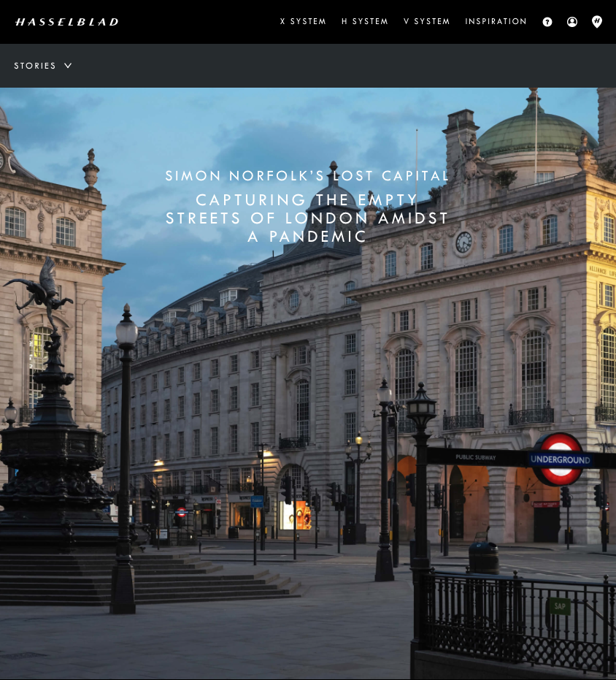Click the Public Subway sign in the photo
Screen dimensions: 616x680
tap(476, 457)
